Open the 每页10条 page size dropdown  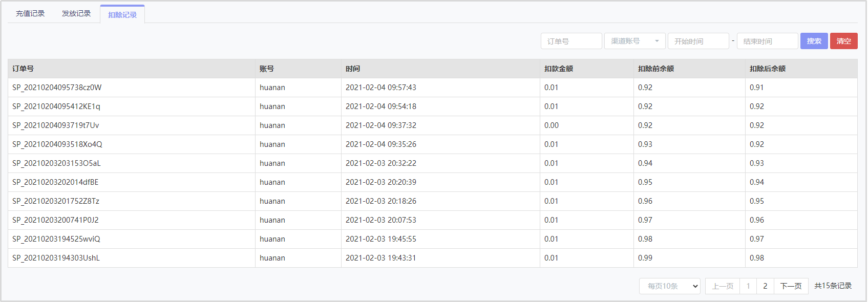[670, 286]
